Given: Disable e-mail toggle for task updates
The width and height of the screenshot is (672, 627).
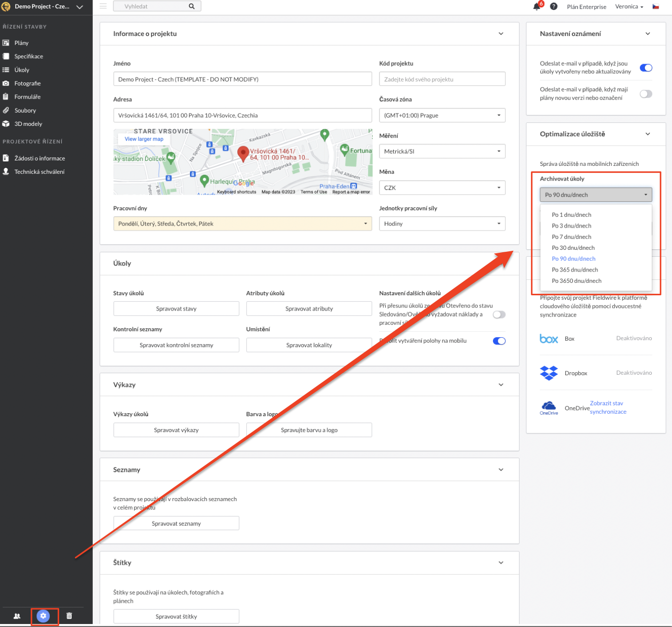Looking at the screenshot, I should pos(645,68).
